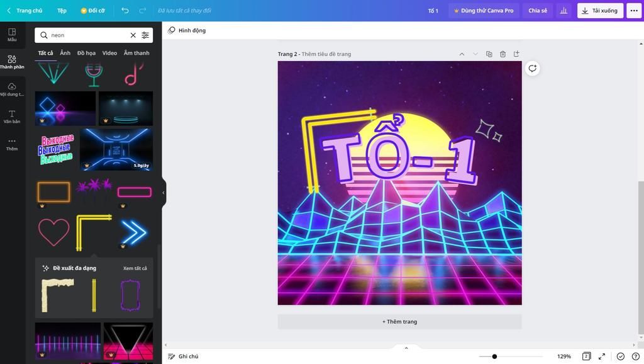This screenshot has height=364, width=644.
Task: Insert the yellow vertical line suggestion
Action: point(94,295)
